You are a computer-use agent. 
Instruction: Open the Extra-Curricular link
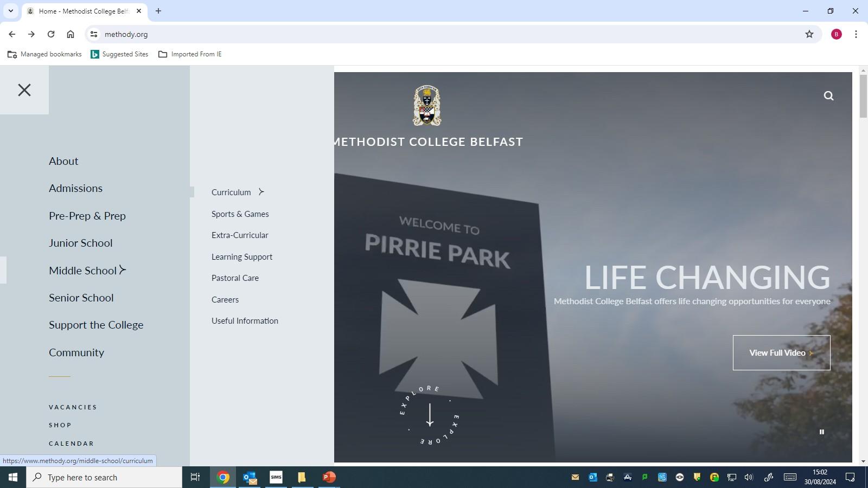pos(240,235)
